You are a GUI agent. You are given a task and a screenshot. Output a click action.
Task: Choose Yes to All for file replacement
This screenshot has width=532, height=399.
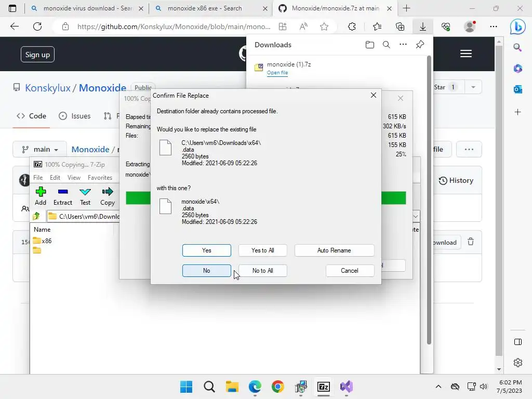tap(262, 250)
